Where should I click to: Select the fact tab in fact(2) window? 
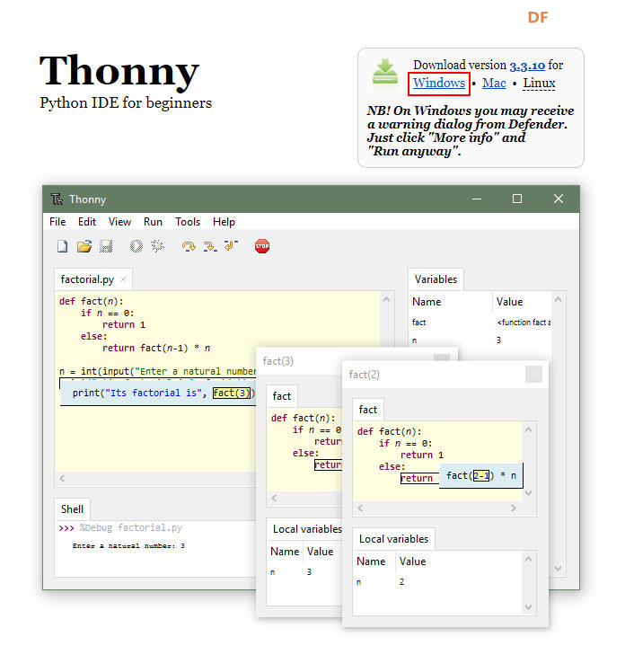click(x=367, y=410)
